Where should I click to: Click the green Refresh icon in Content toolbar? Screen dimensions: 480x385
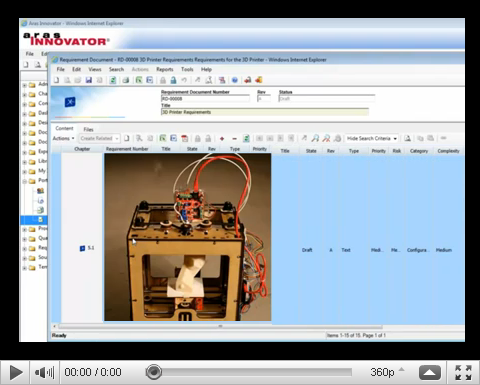pyautogui.click(x=246, y=138)
